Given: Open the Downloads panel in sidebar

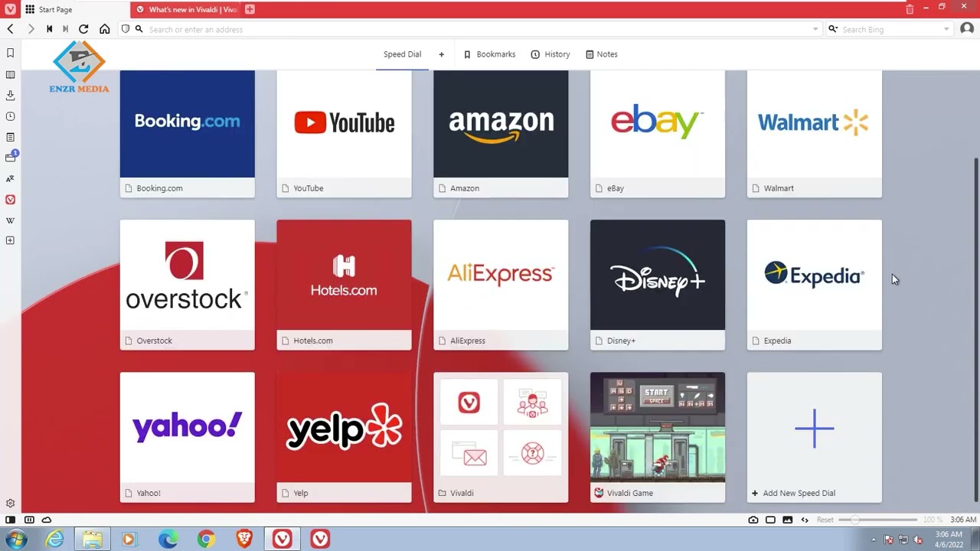Looking at the screenshot, I should coord(10,96).
